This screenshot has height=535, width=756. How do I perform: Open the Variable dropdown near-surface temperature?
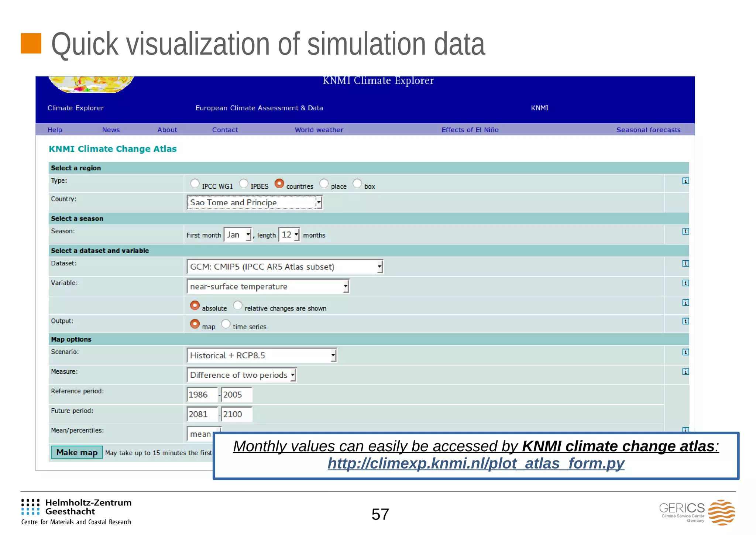[268, 287]
